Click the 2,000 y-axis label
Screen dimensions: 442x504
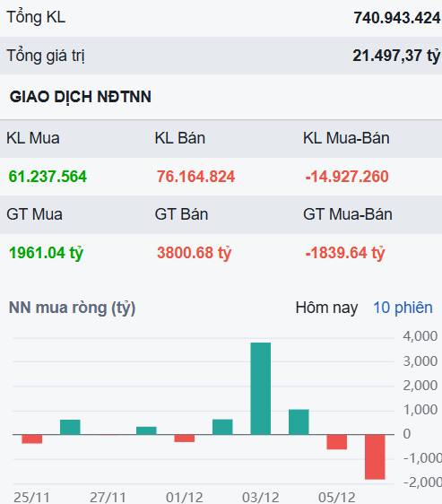click(x=420, y=386)
